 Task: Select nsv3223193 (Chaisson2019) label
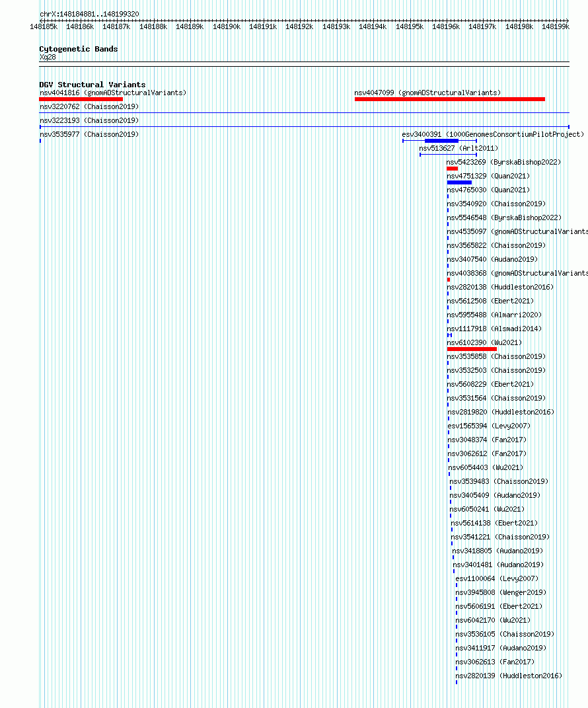point(89,120)
